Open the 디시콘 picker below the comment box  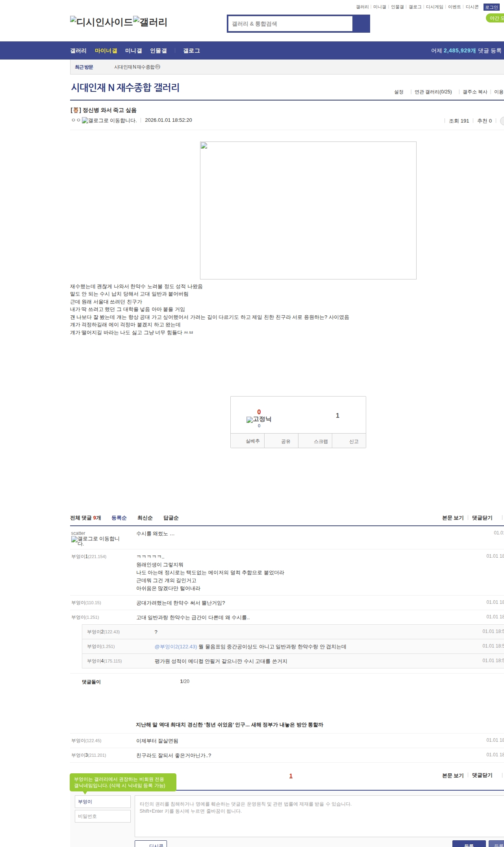pyautogui.click(x=151, y=844)
